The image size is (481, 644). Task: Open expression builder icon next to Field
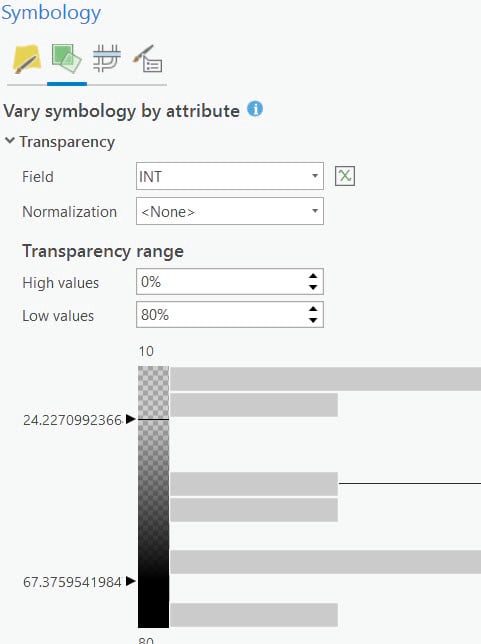[345, 176]
